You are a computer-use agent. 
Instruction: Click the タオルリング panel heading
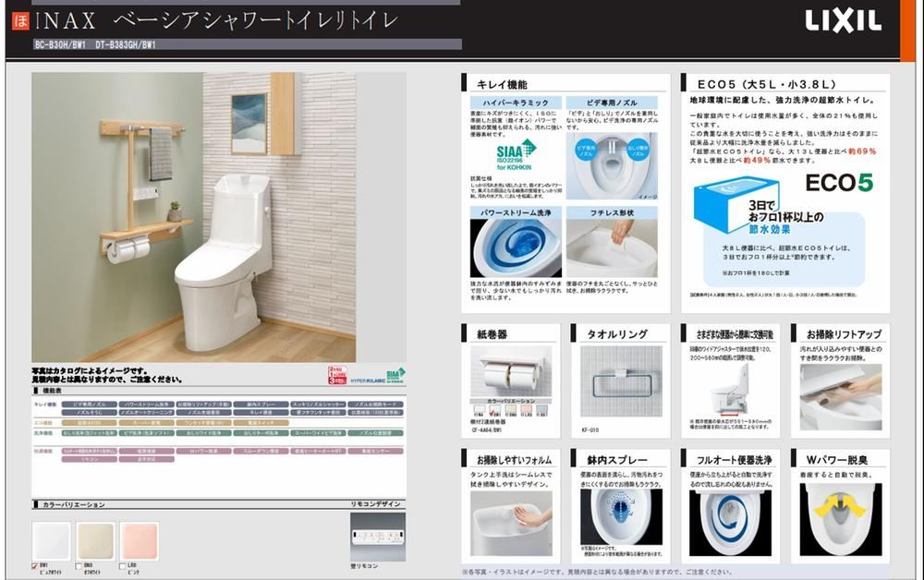click(x=617, y=334)
